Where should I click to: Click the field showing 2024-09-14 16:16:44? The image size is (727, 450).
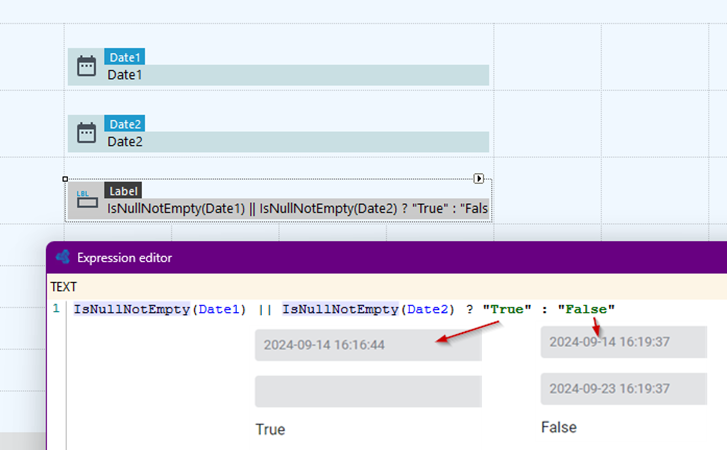[368, 345]
